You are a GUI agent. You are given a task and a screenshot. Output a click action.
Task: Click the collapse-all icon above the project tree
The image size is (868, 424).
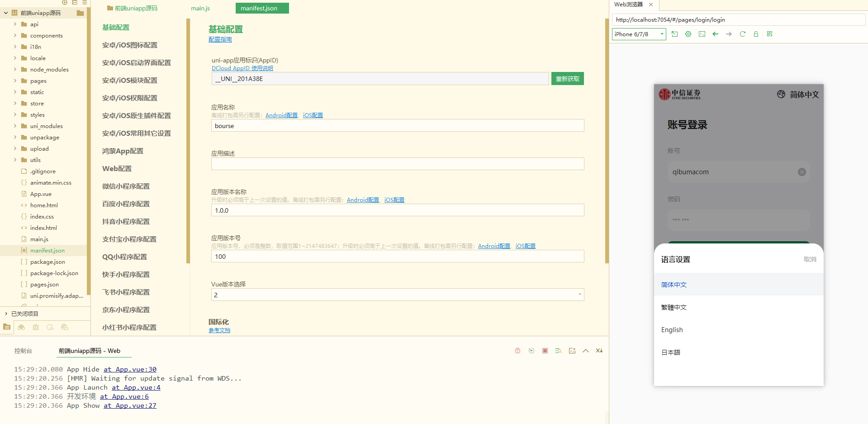pyautogui.click(x=75, y=2)
